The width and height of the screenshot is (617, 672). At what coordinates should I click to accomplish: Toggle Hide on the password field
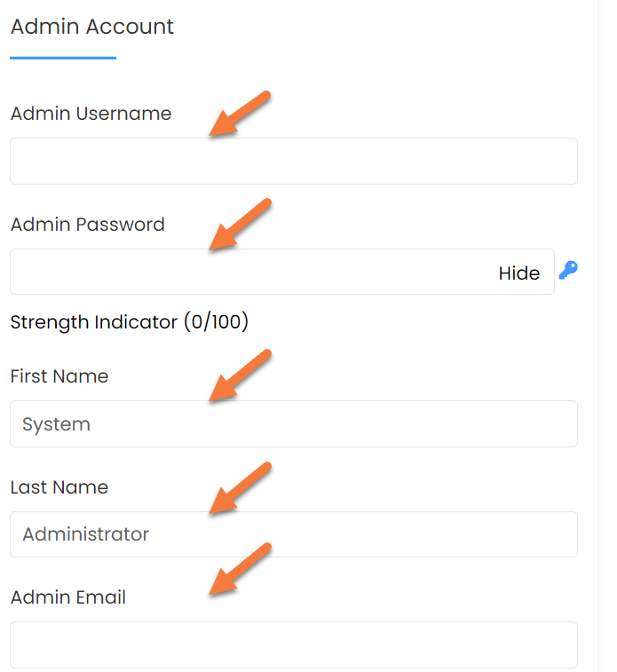point(519,273)
